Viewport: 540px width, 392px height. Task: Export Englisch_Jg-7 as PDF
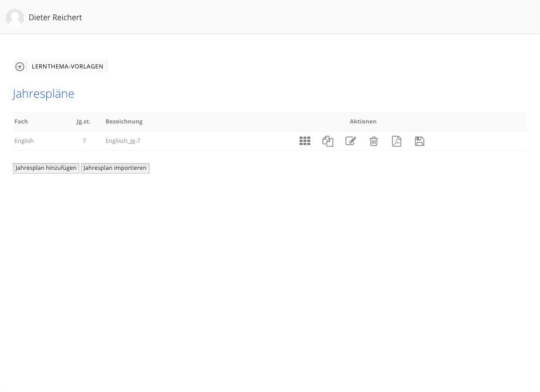pyautogui.click(x=397, y=141)
